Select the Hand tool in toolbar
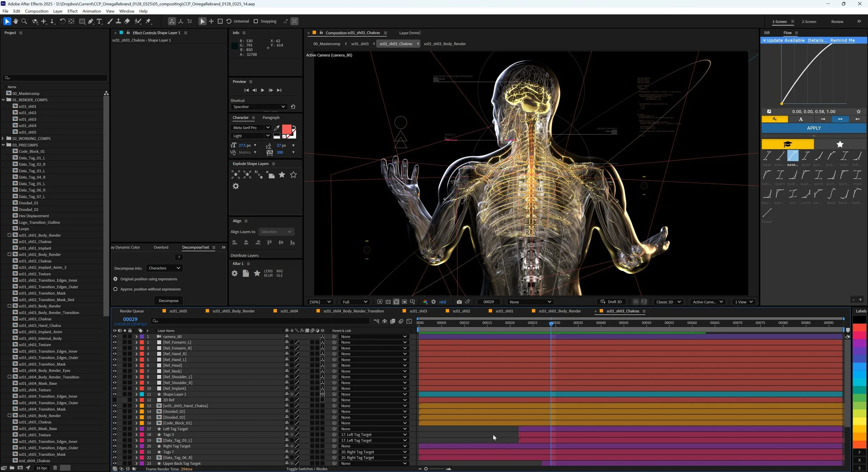Viewport: 868px width, 472px height. coord(16,22)
